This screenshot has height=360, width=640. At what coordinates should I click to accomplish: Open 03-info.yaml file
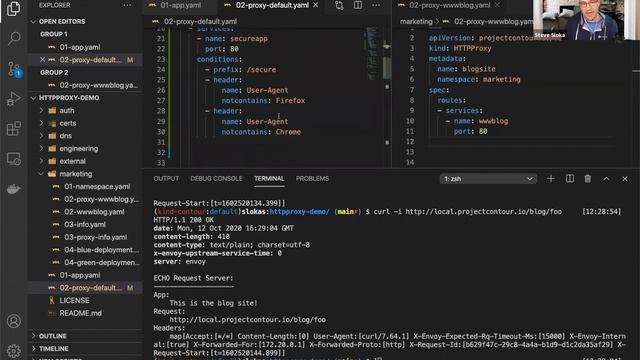pos(85,224)
